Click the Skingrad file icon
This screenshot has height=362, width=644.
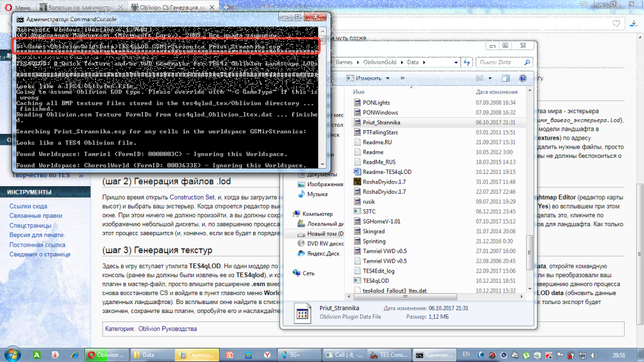357,231
